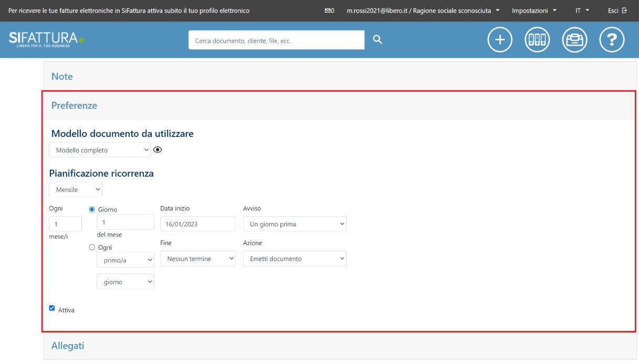Select the Giorno radio button
This screenshot has width=639, height=364.
[92, 209]
